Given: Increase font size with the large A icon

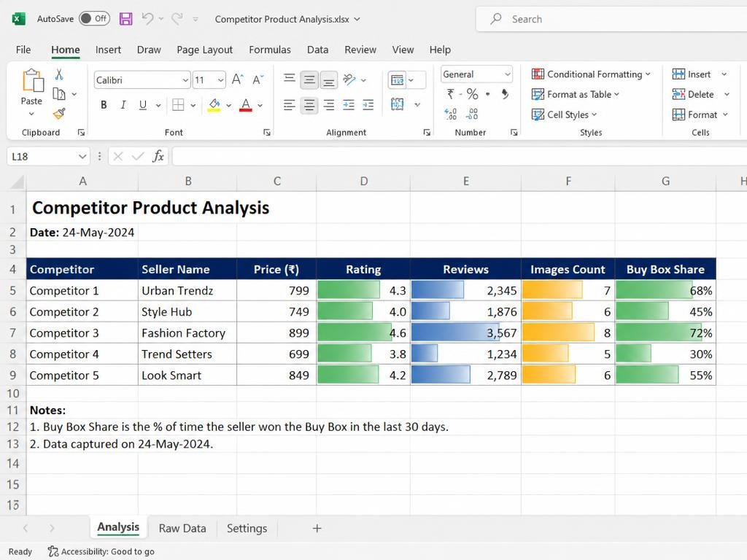Looking at the screenshot, I should pos(237,79).
